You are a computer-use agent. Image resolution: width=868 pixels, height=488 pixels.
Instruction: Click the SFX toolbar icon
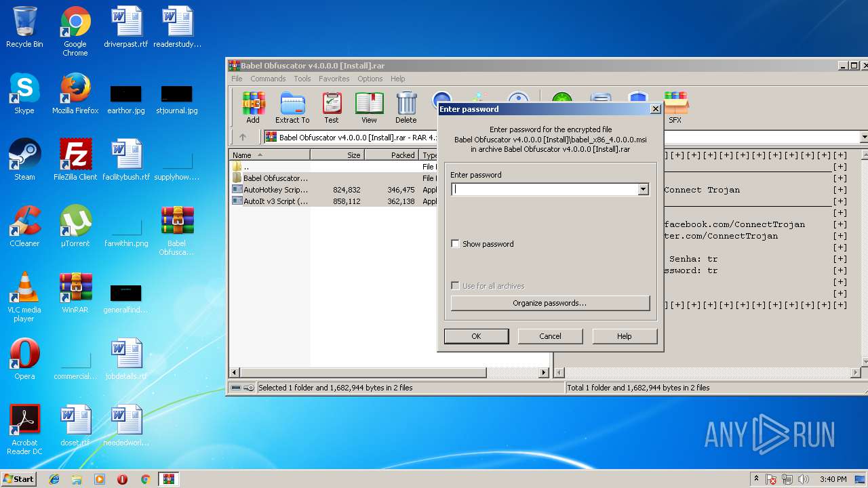point(675,108)
